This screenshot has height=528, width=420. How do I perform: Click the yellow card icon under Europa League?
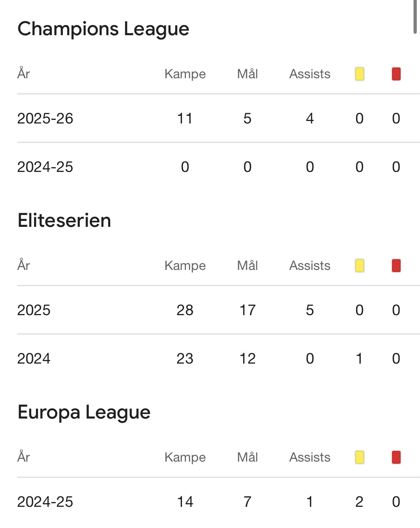tap(359, 457)
